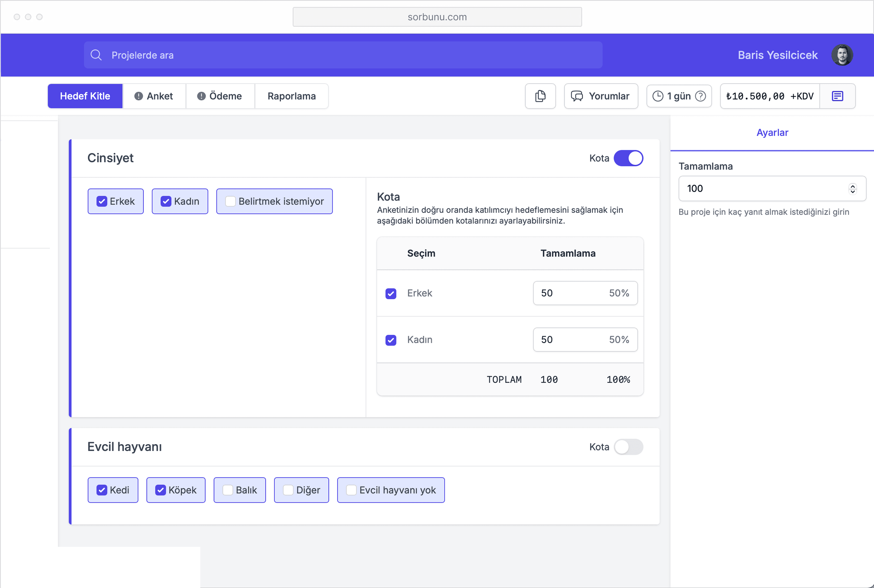874x588 pixels.
Task: Disable the Cinsiyet Kota toggle
Action: [x=628, y=158]
